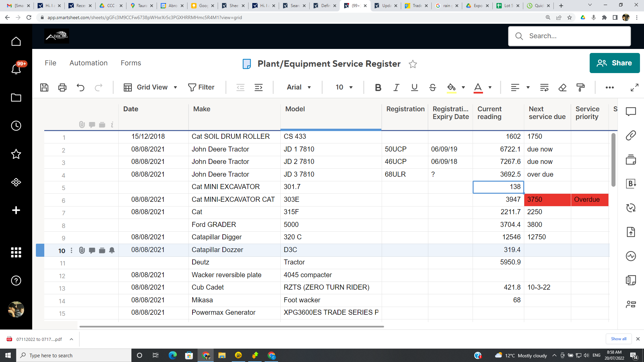Select the Bold formatting icon
Viewport: 644px width, 362px height.
tap(378, 87)
